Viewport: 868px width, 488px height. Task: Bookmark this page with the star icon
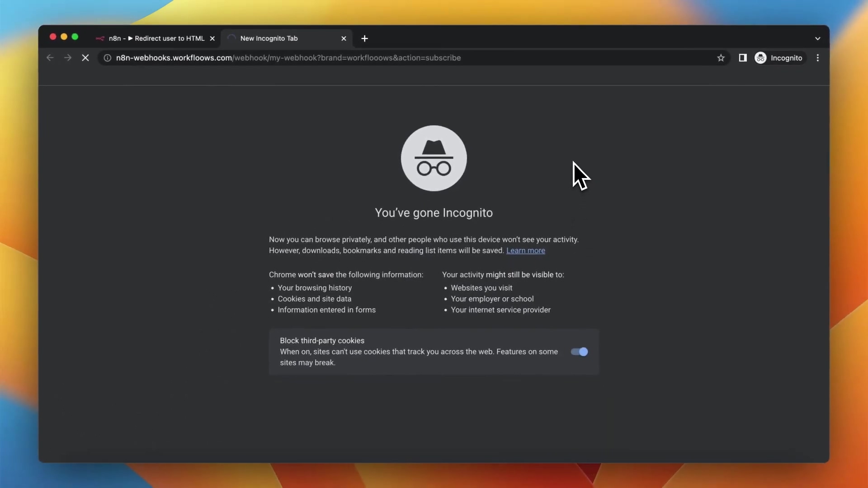(721, 58)
